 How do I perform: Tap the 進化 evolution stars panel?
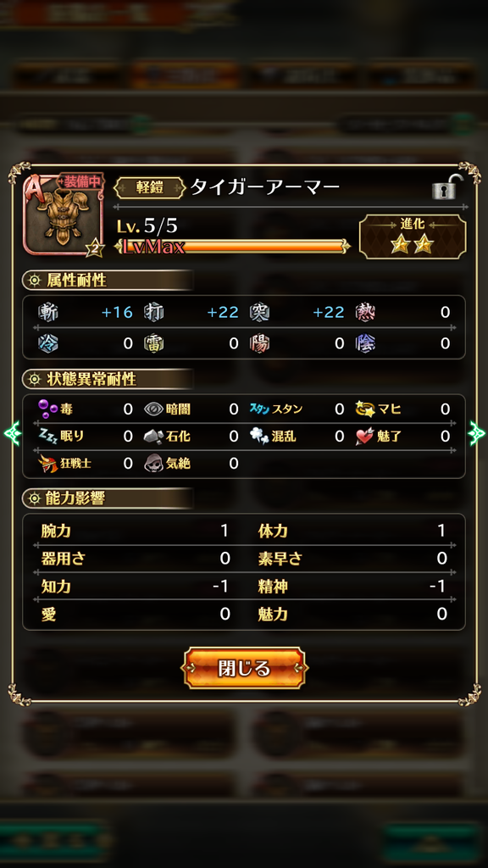(413, 237)
